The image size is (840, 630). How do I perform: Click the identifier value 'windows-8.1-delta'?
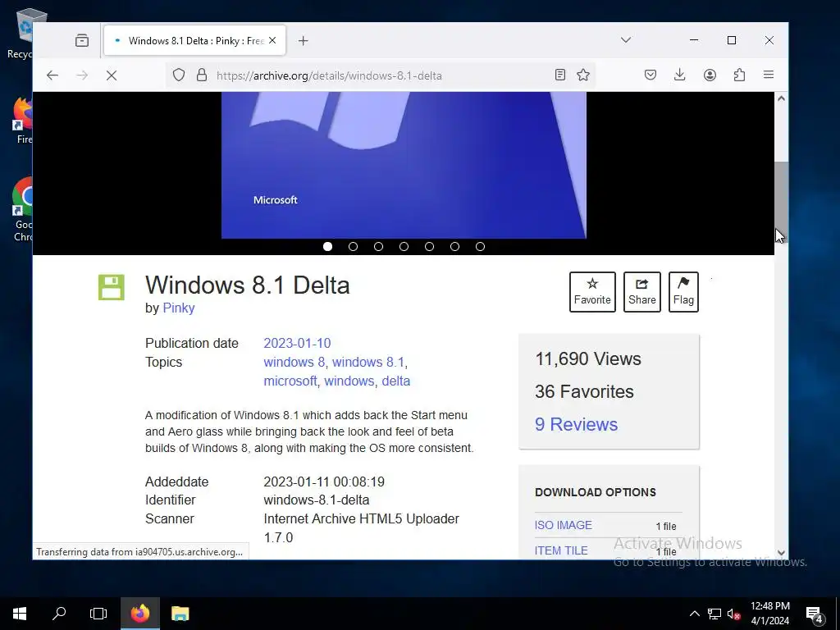[x=316, y=500]
